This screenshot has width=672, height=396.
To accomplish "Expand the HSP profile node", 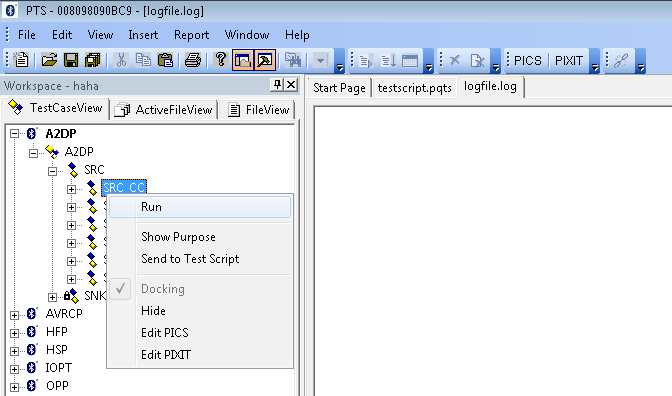I will click(14, 351).
